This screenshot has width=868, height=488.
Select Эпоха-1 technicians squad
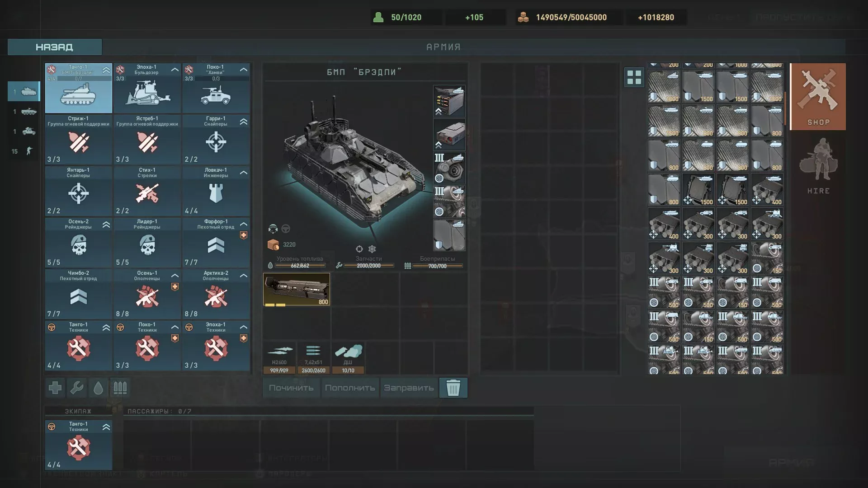(x=216, y=346)
